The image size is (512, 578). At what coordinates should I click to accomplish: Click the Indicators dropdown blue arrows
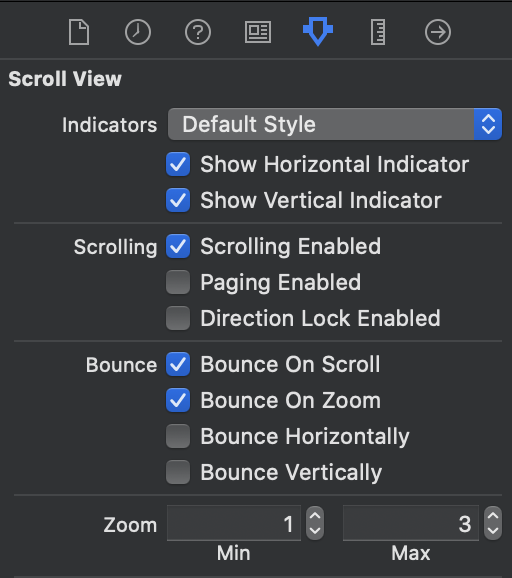click(x=488, y=124)
